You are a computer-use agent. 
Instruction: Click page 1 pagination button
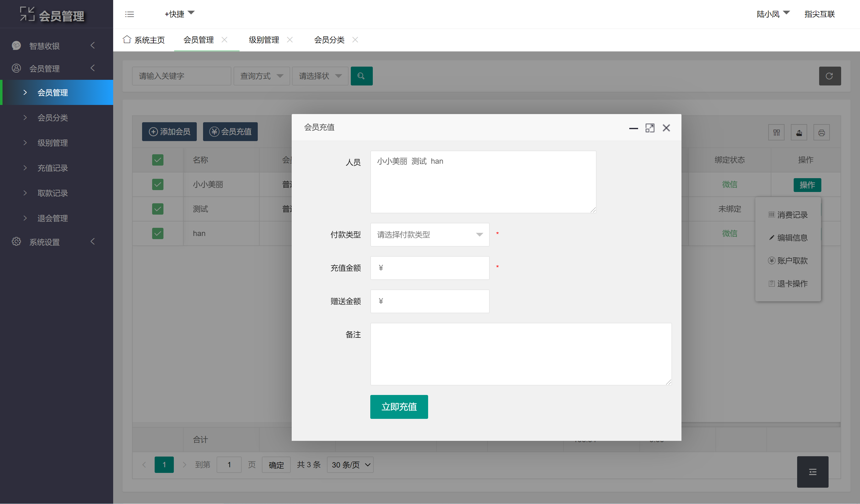[164, 464]
